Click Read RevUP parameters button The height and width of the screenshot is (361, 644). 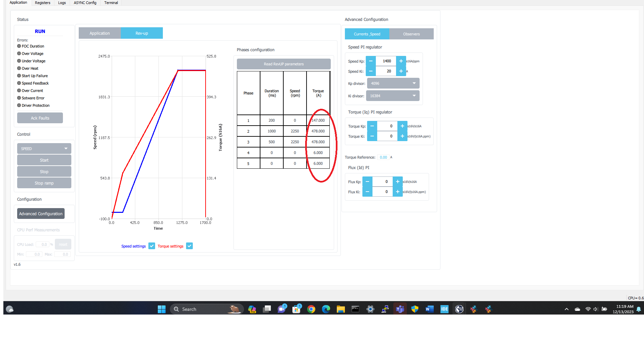click(284, 64)
